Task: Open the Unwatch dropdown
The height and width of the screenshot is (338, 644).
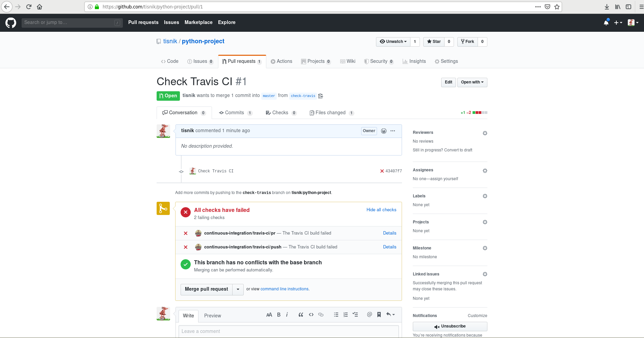Action: (x=393, y=42)
